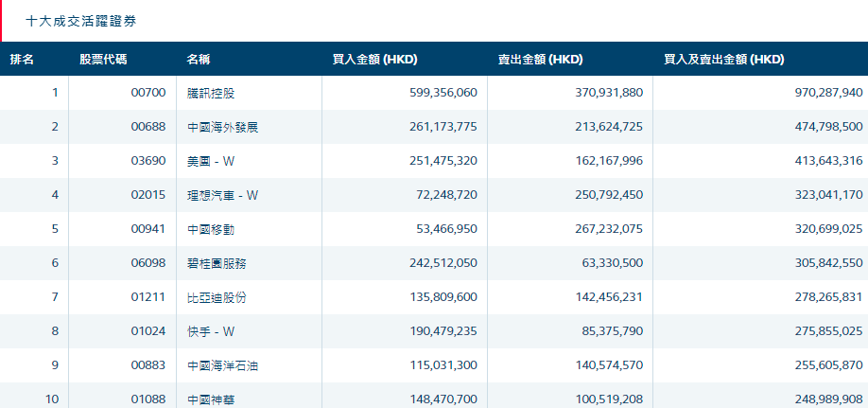The width and height of the screenshot is (868, 408).
Task: Click sell amount 100,519,208
Action: pos(610,399)
